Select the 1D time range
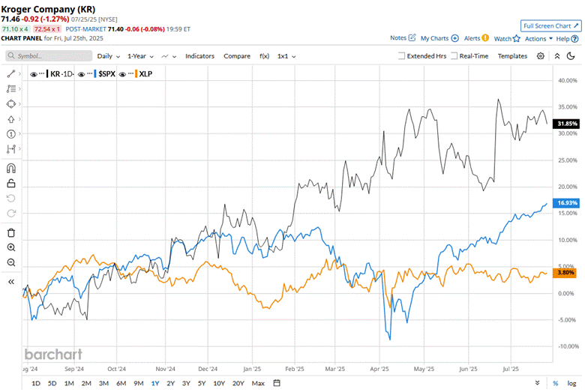 (x=36, y=383)
